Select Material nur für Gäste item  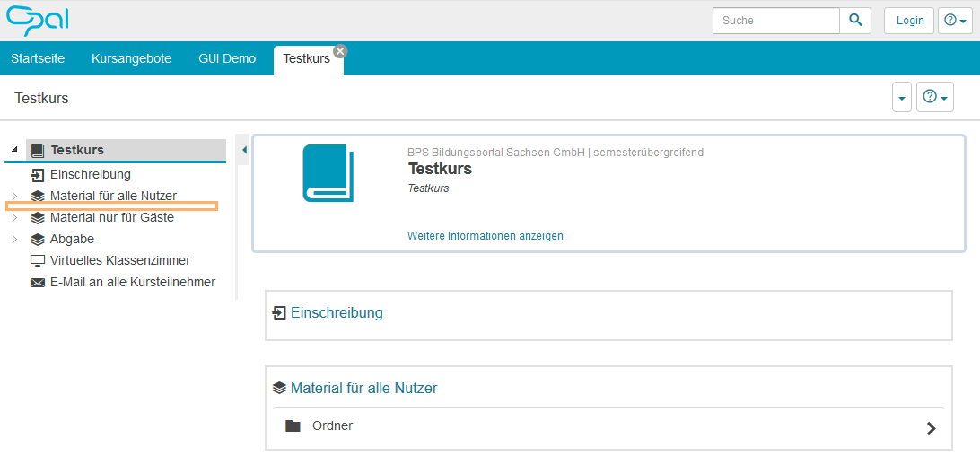point(112,217)
